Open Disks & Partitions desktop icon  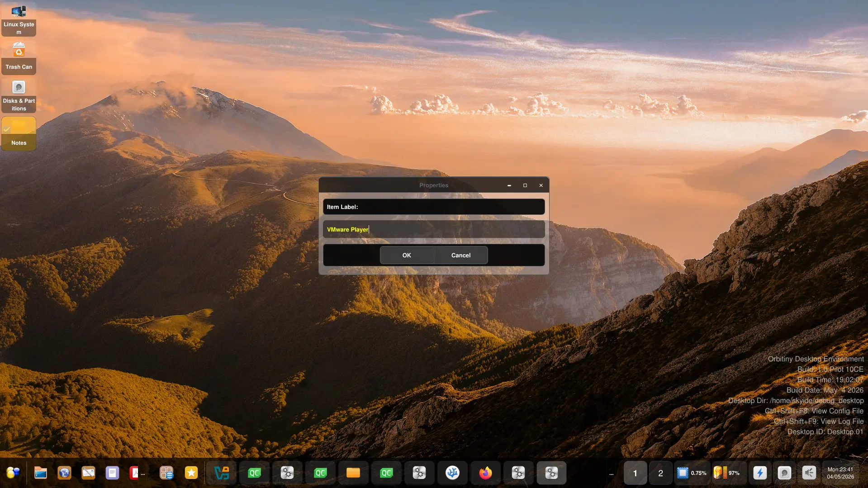19,95
